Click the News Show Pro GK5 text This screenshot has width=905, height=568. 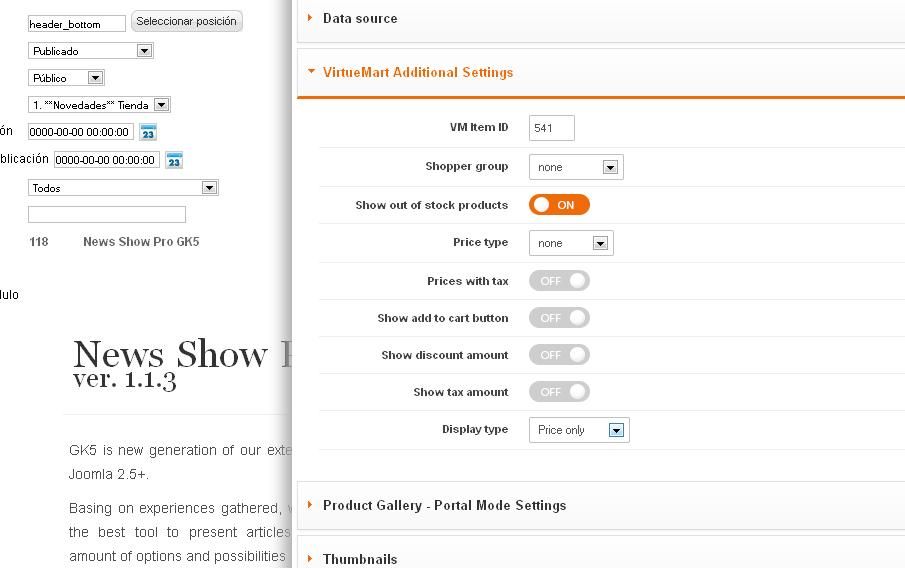[x=141, y=242]
